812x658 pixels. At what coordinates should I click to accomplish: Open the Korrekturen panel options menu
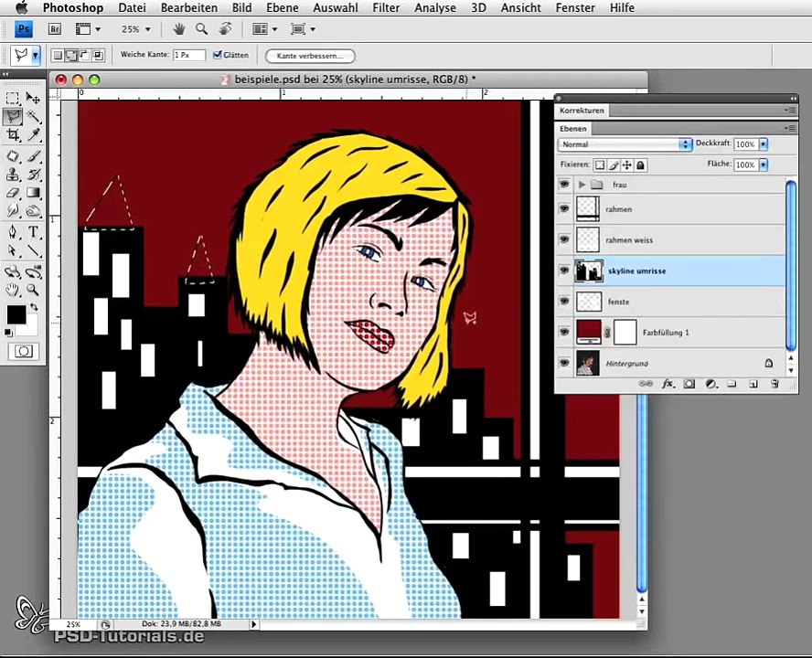[790, 111]
